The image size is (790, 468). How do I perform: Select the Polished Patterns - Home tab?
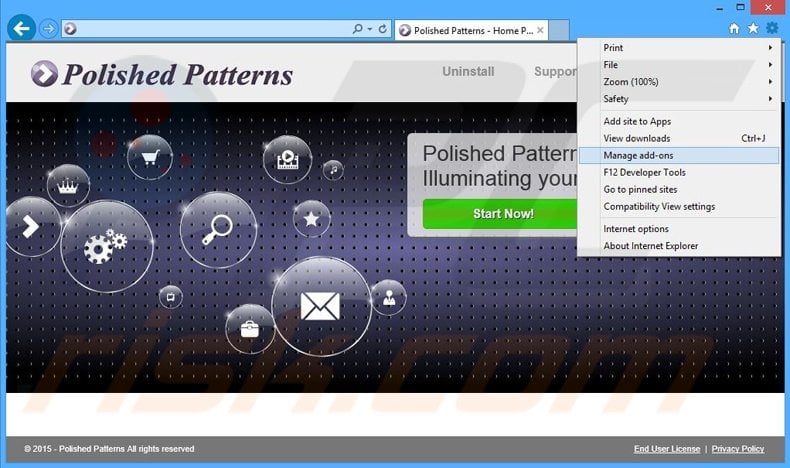pyautogui.click(x=471, y=30)
